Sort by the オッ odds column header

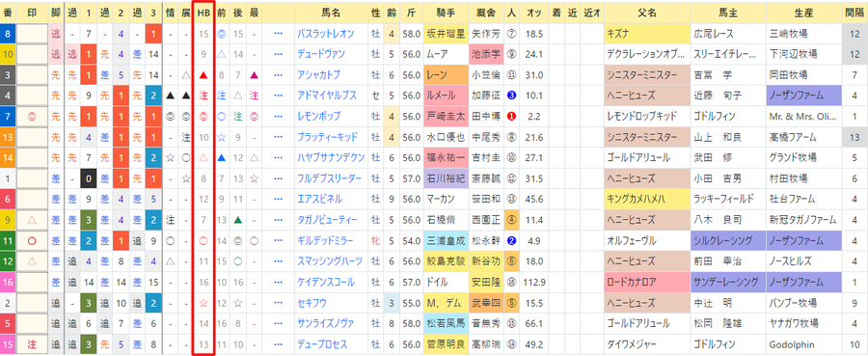533,13
